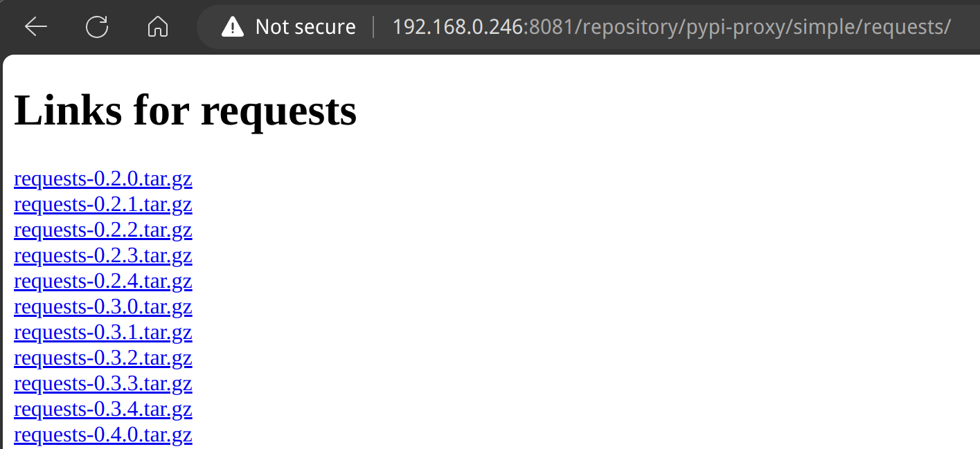Screen dimensions: 980x449
Task: Click requests-0.3.0.tar.gz link
Action: pos(103,307)
